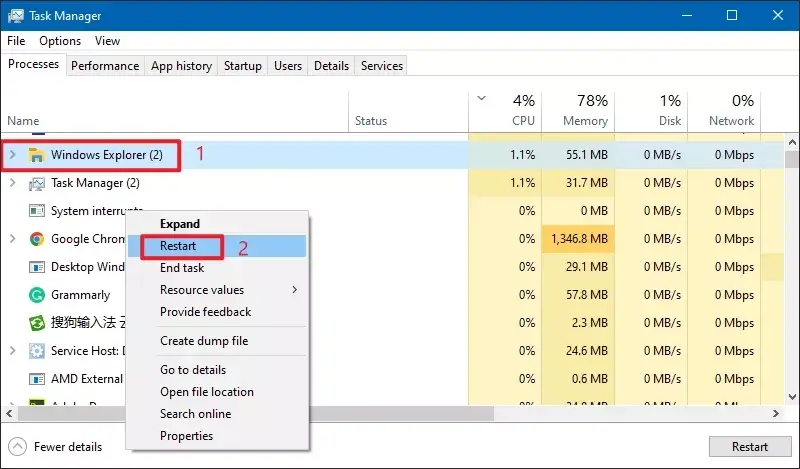The image size is (800, 469).
Task: Switch to the Services tab
Action: pyautogui.click(x=382, y=66)
